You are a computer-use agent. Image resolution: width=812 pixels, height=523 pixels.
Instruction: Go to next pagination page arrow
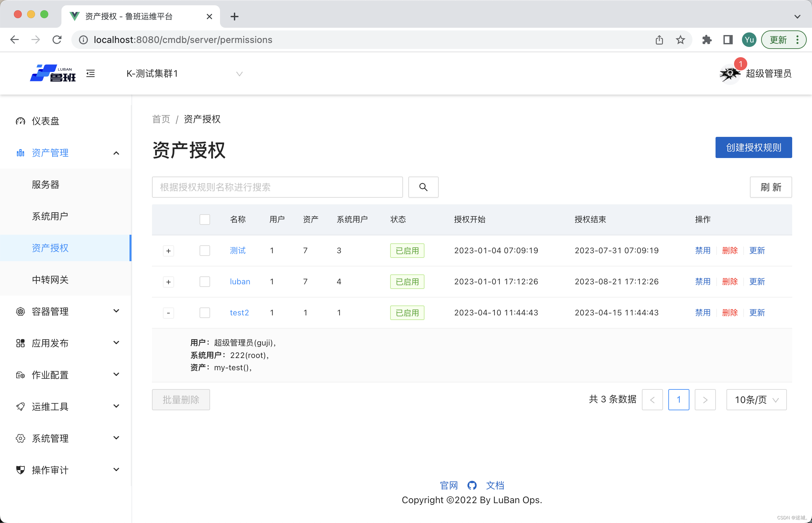point(705,400)
